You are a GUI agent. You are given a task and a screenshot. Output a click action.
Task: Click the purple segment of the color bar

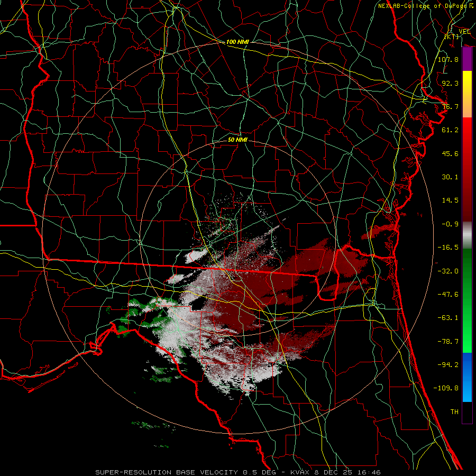[467, 59]
